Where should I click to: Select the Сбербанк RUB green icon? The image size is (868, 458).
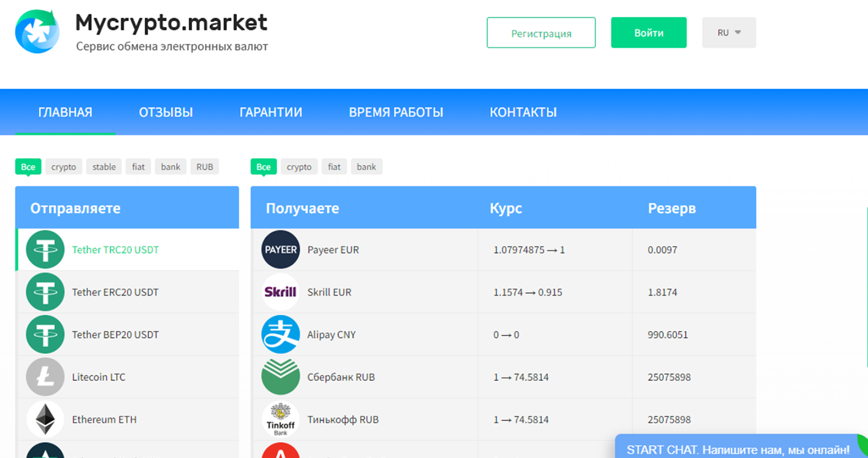click(280, 377)
